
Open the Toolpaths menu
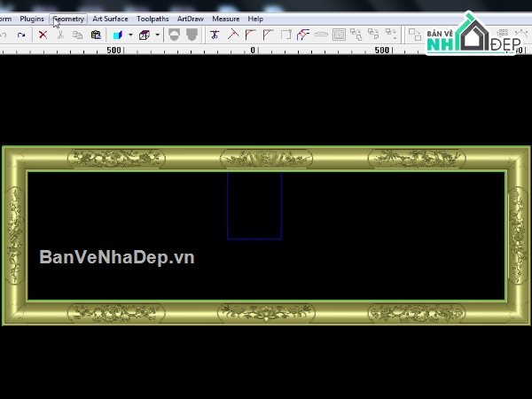[x=153, y=19]
